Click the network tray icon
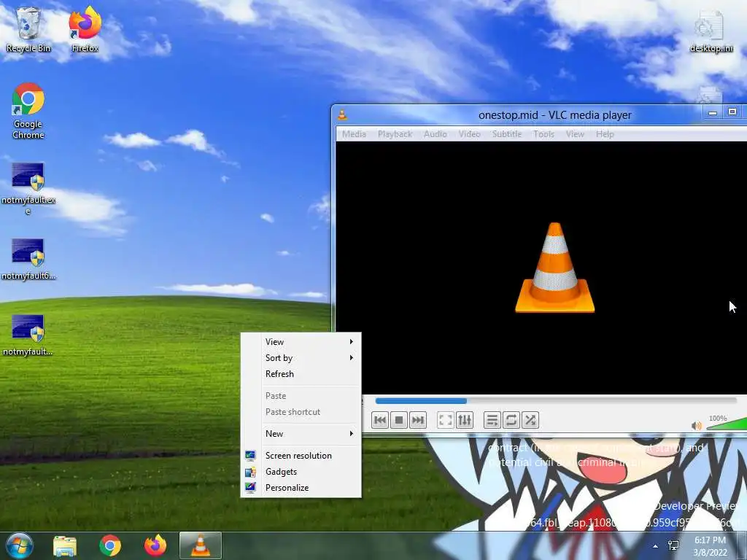The image size is (747, 560). click(673, 545)
